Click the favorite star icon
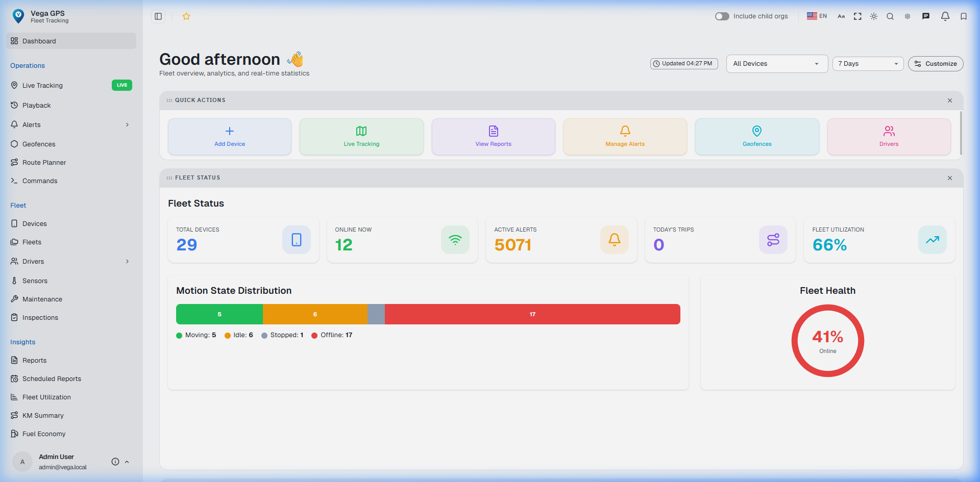 (x=186, y=16)
